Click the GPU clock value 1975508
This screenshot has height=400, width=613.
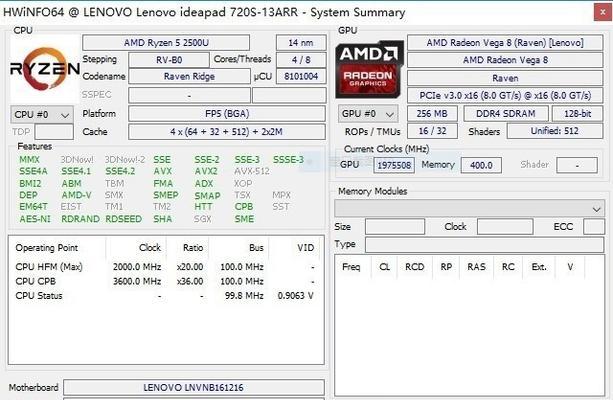394,165
